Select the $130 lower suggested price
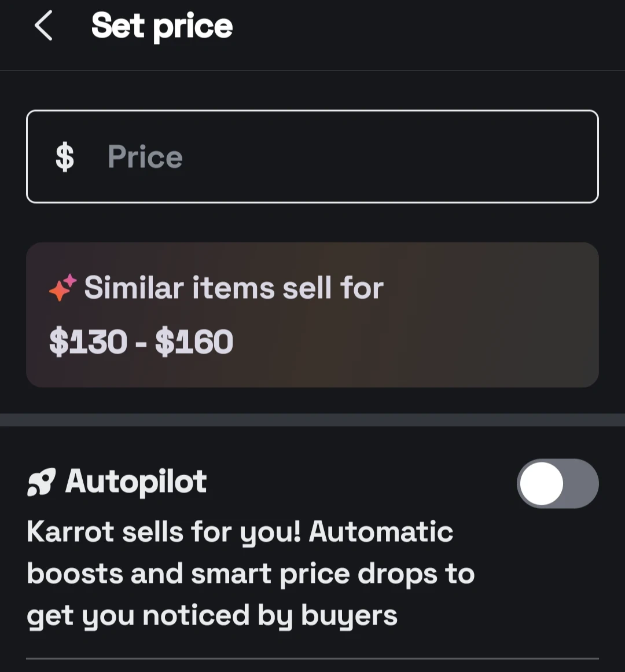Viewport: 625px width, 672px height. [x=88, y=341]
